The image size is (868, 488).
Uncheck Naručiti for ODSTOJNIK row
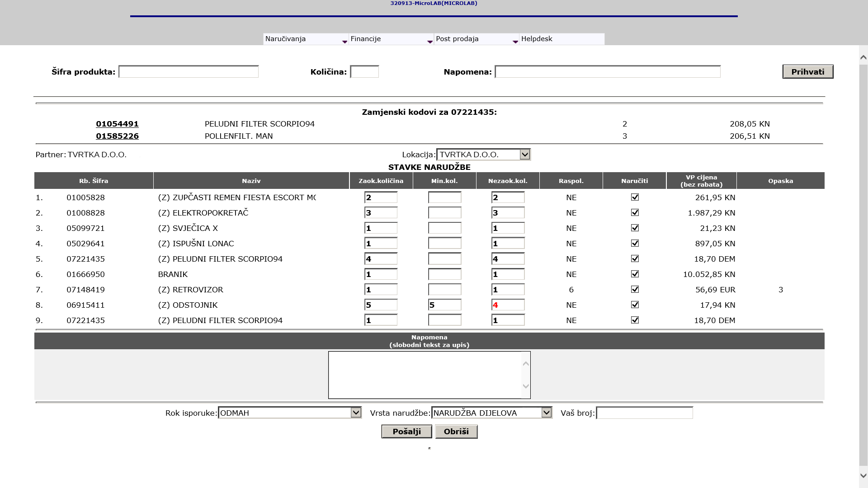click(635, 305)
